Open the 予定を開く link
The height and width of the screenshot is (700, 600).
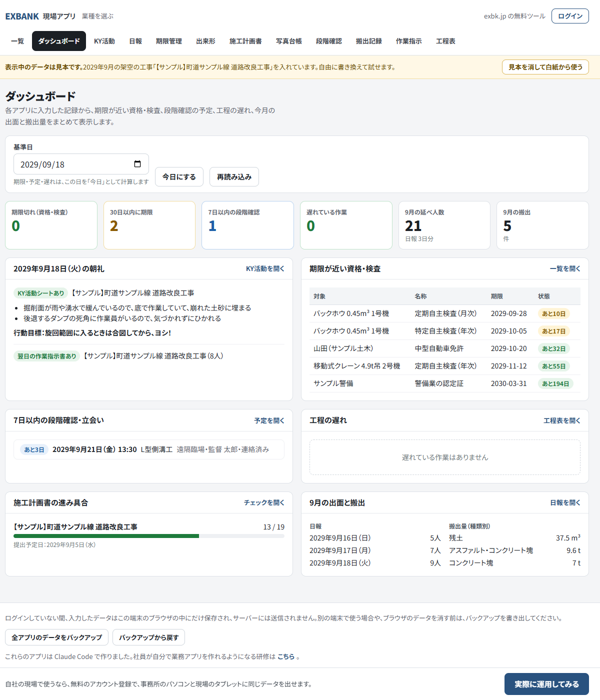(x=269, y=420)
